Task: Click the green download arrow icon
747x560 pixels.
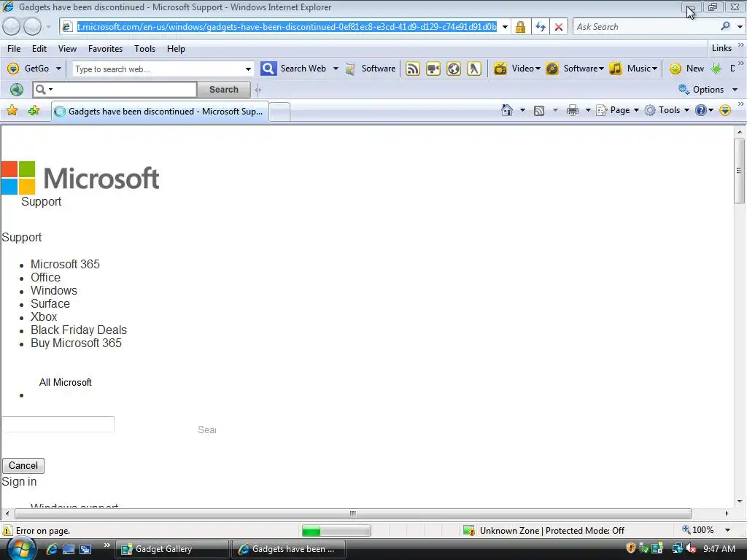Action: [716, 69]
